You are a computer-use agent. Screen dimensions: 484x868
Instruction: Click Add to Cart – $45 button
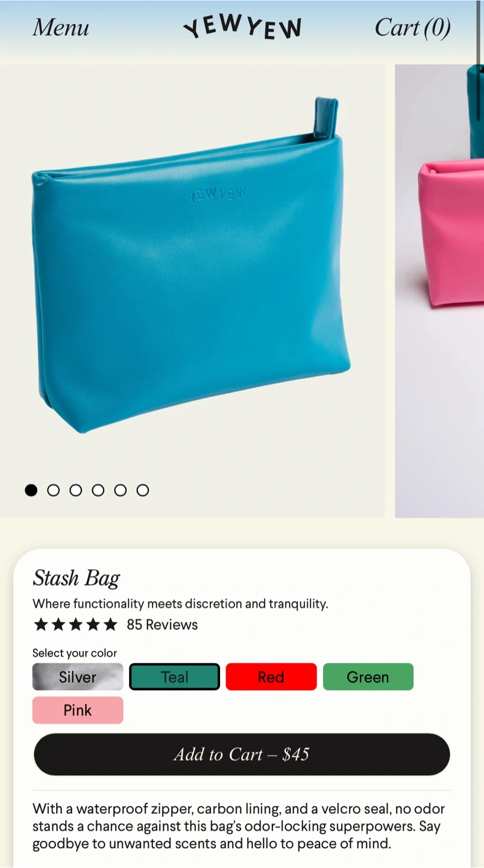[x=242, y=754]
